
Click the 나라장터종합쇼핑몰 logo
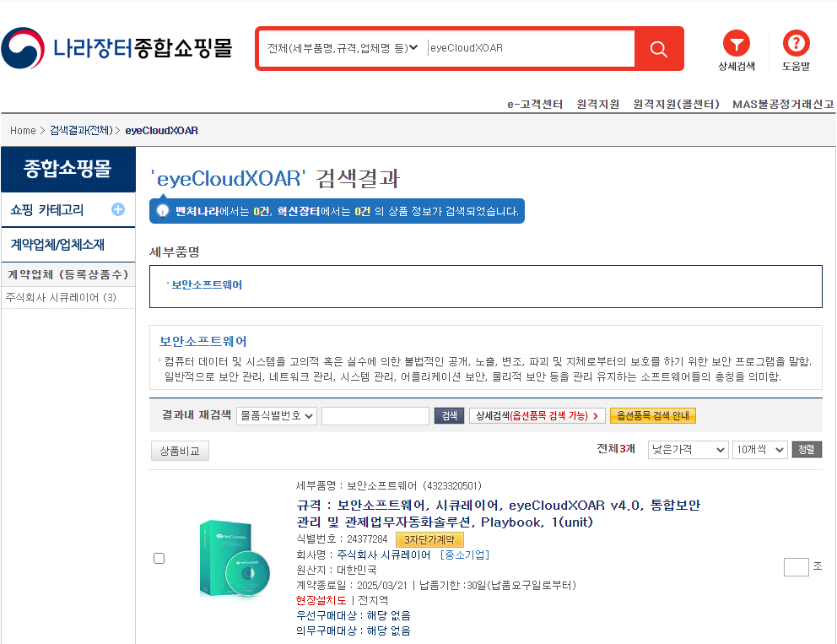(118, 46)
